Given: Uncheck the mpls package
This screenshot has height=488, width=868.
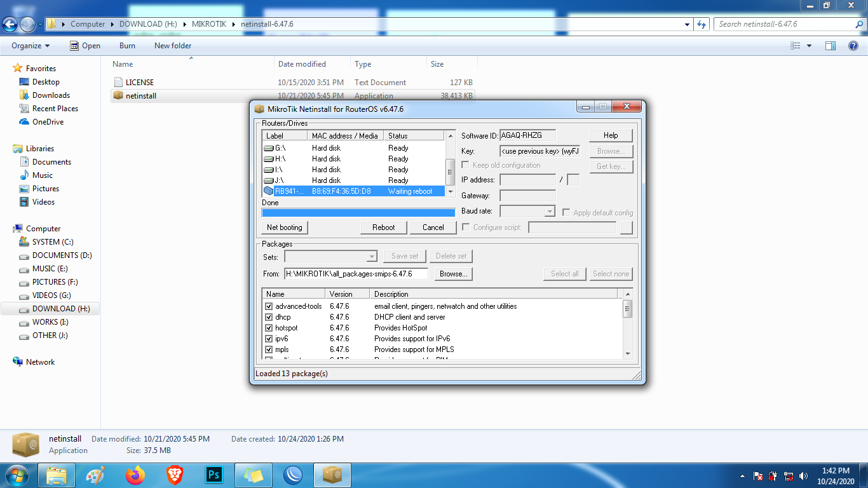Looking at the screenshot, I should pos(269,349).
